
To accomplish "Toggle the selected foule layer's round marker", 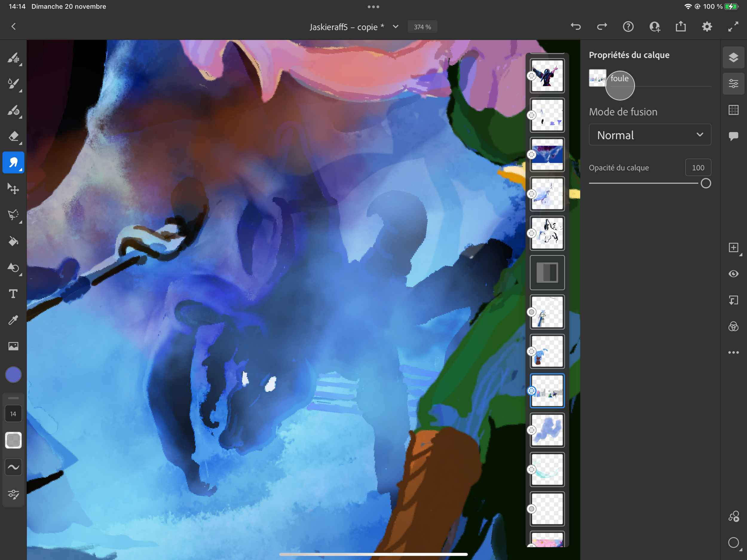I will point(532,391).
